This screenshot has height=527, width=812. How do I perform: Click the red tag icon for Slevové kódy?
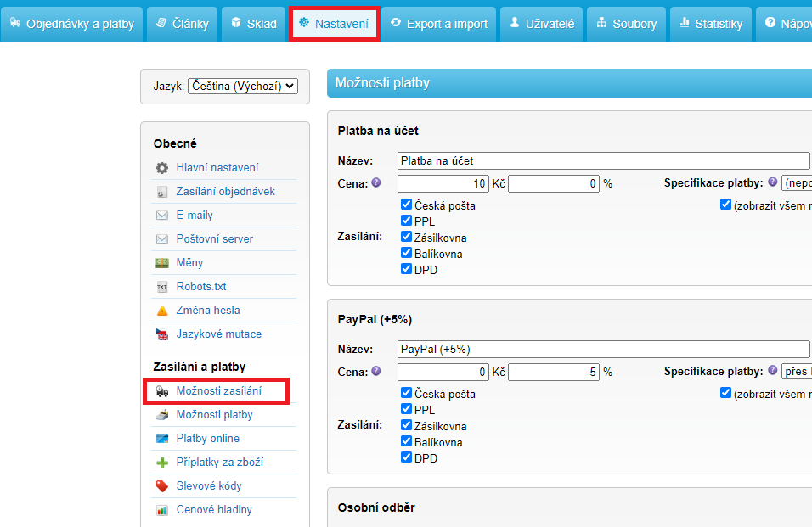point(162,486)
